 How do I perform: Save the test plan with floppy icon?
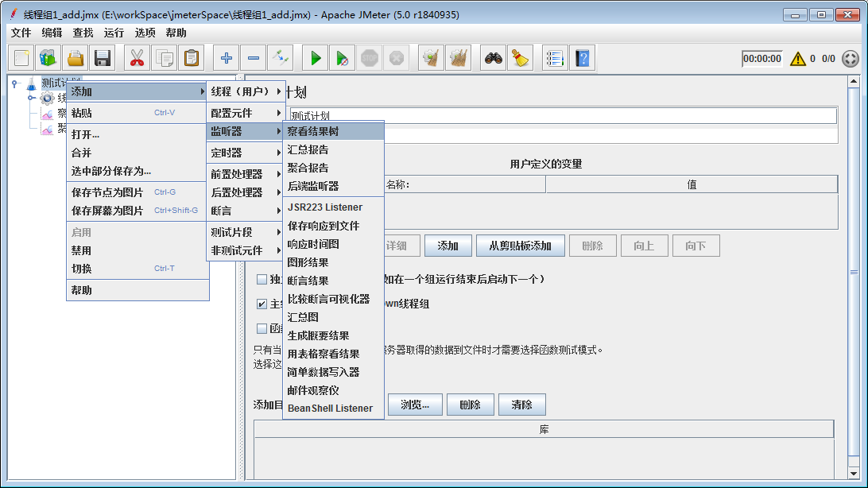pos(103,58)
